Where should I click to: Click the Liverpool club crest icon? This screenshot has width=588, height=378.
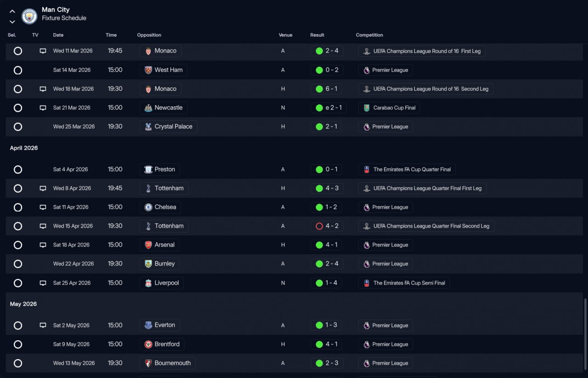click(148, 283)
